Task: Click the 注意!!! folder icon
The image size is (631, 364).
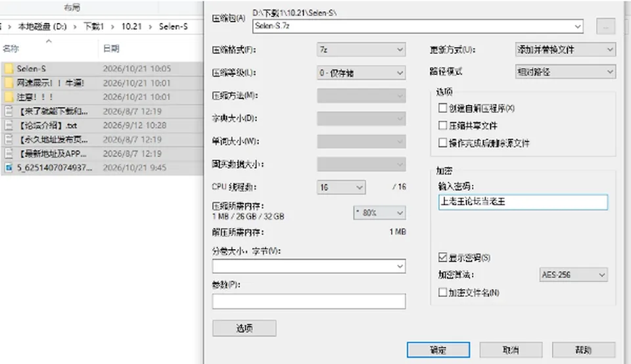Action: pos(9,97)
